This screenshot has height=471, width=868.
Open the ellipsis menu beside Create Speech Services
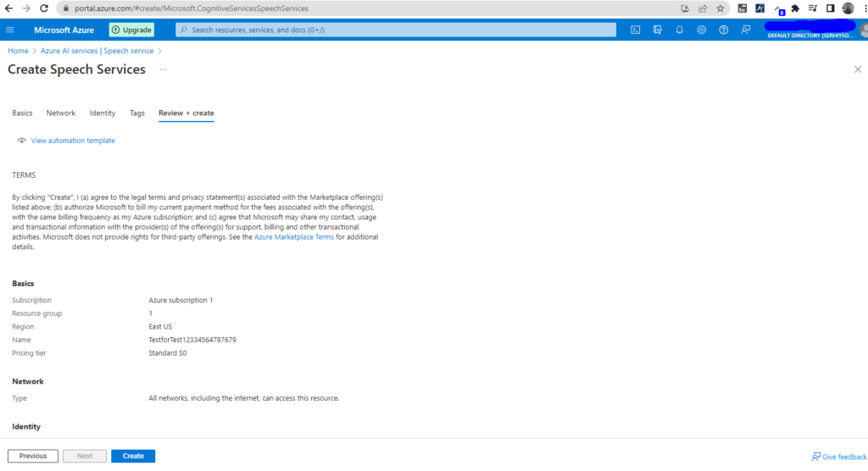tap(163, 69)
